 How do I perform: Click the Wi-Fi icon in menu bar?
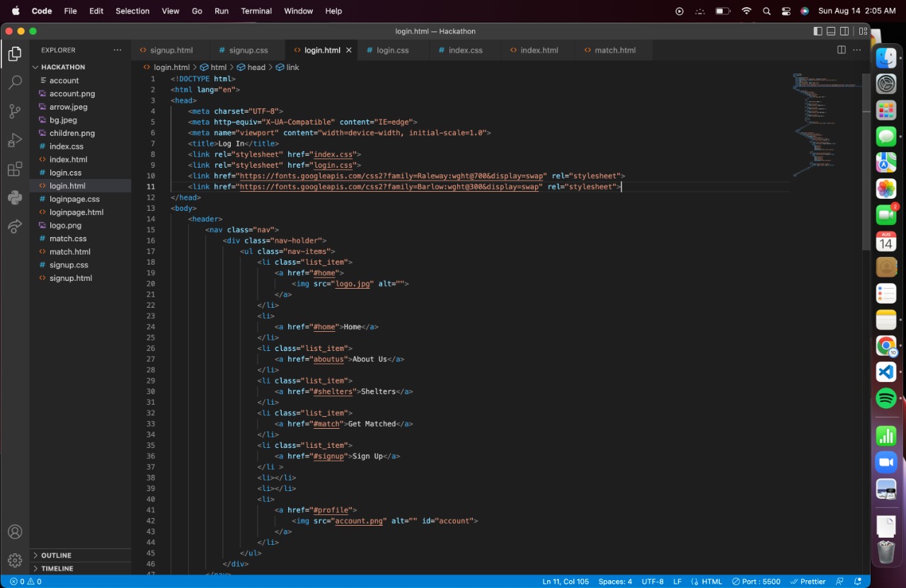tap(746, 11)
